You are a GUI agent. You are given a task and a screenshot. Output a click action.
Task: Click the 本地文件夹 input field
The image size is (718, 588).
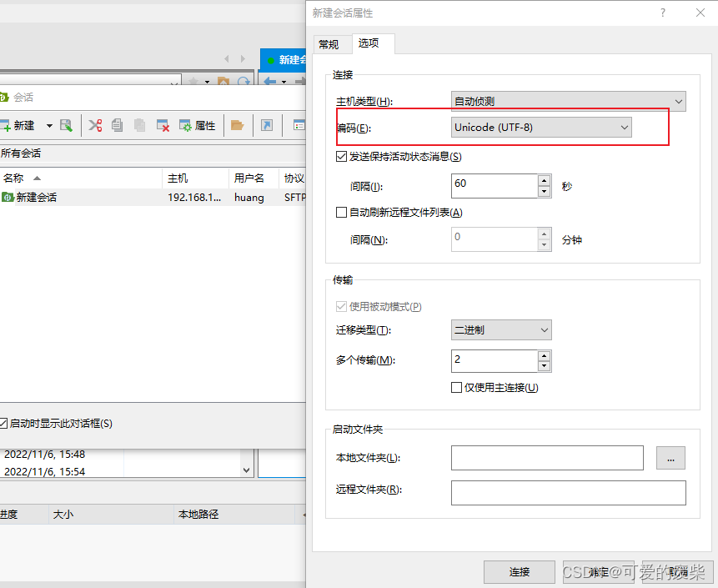tap(547, 458)
